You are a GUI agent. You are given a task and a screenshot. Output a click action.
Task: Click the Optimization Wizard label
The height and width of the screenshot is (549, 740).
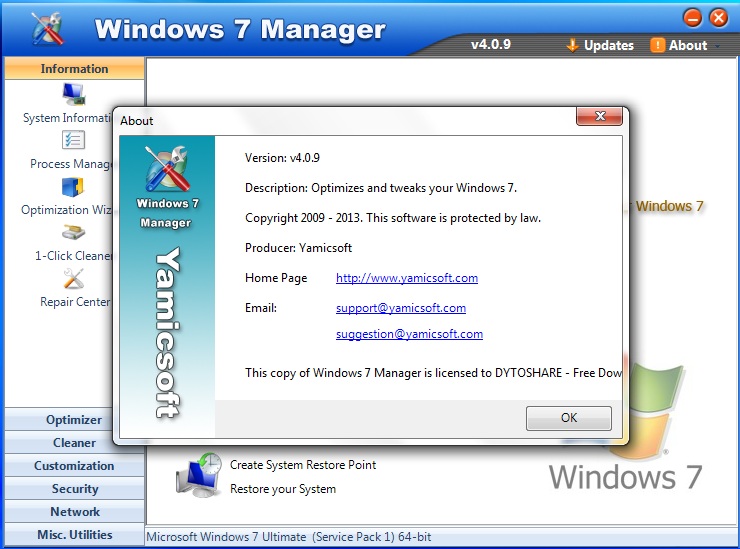point(66,210)
